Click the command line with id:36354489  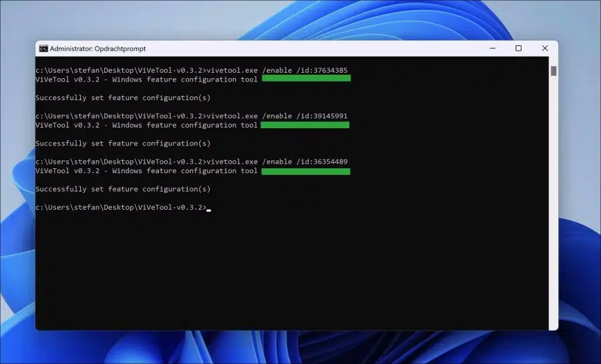pos(191,162)
